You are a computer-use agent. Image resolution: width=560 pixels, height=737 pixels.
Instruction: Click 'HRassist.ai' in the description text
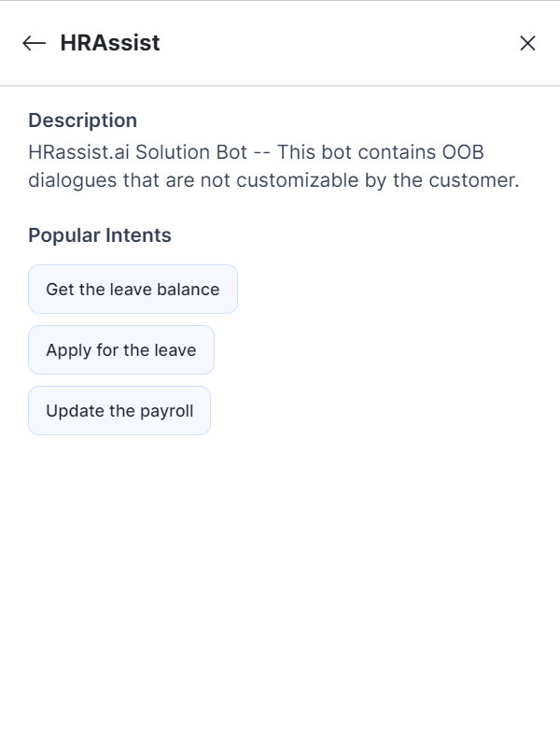pos(78,152)
